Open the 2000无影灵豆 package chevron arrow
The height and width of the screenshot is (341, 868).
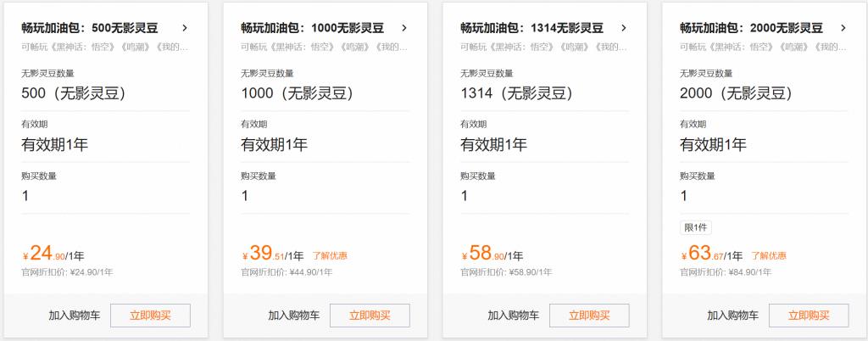[843, 28]
